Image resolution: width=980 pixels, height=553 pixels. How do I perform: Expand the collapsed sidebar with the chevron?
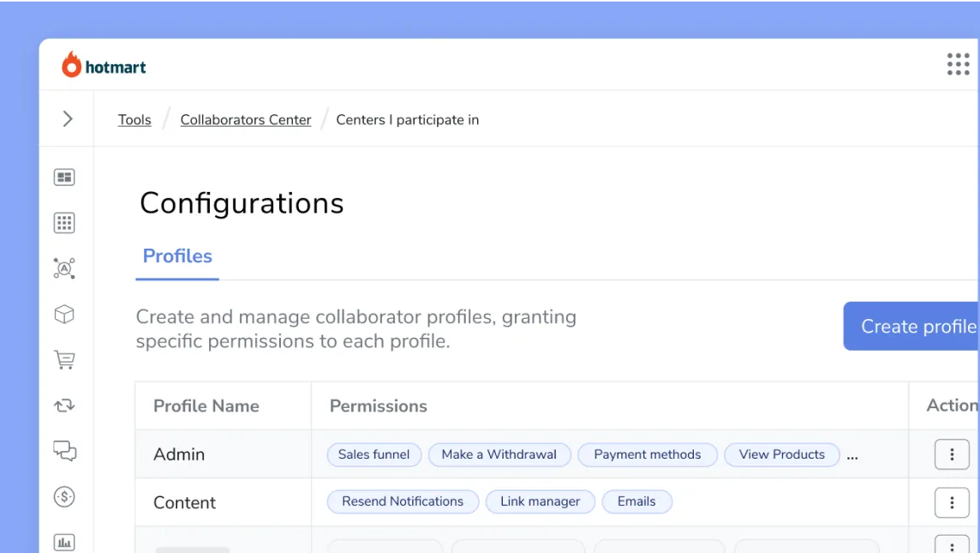tap(67, 119)
